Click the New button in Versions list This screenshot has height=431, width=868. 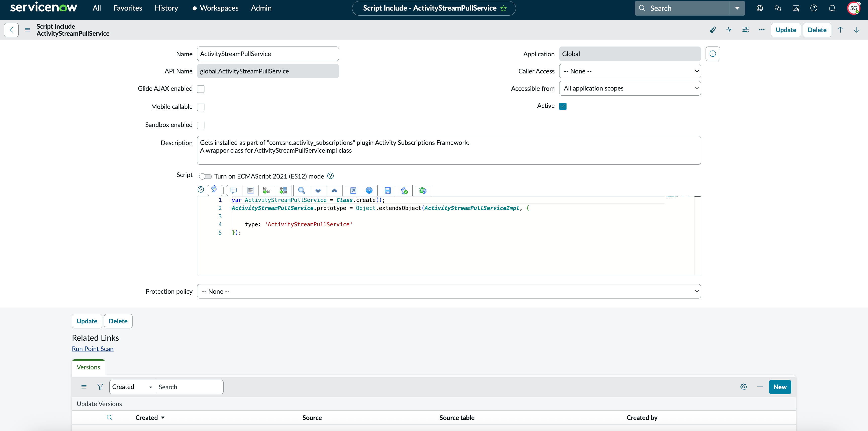pyautogui.click(x=780, y=387)
